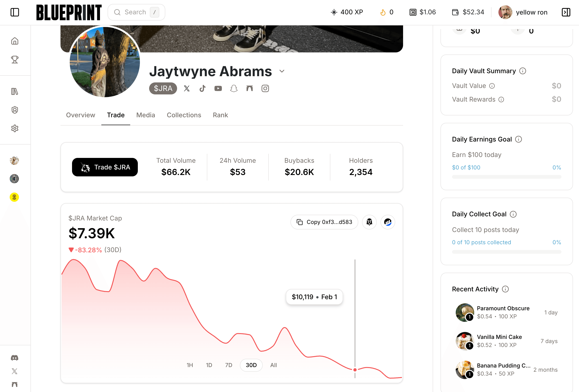Image resolution: width=579 pixels, height=392 pixels.
Task: Open Jaytwyne's Snapchat profile icon
Action: pyautogui.click(x=234, y=88)
